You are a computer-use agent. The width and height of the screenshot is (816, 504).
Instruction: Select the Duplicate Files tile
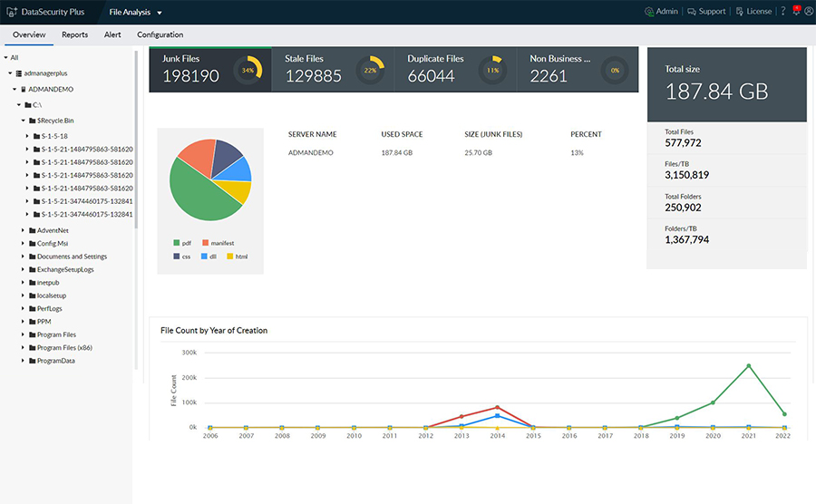[x=455, y=70]
